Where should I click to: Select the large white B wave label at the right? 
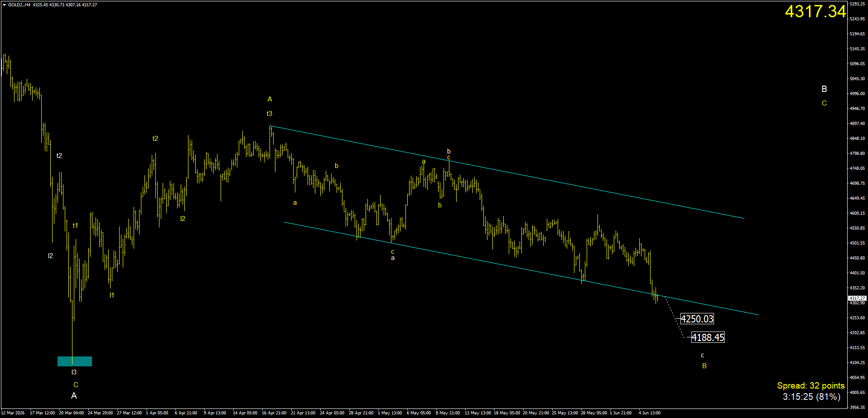click(x=825, y=89)
